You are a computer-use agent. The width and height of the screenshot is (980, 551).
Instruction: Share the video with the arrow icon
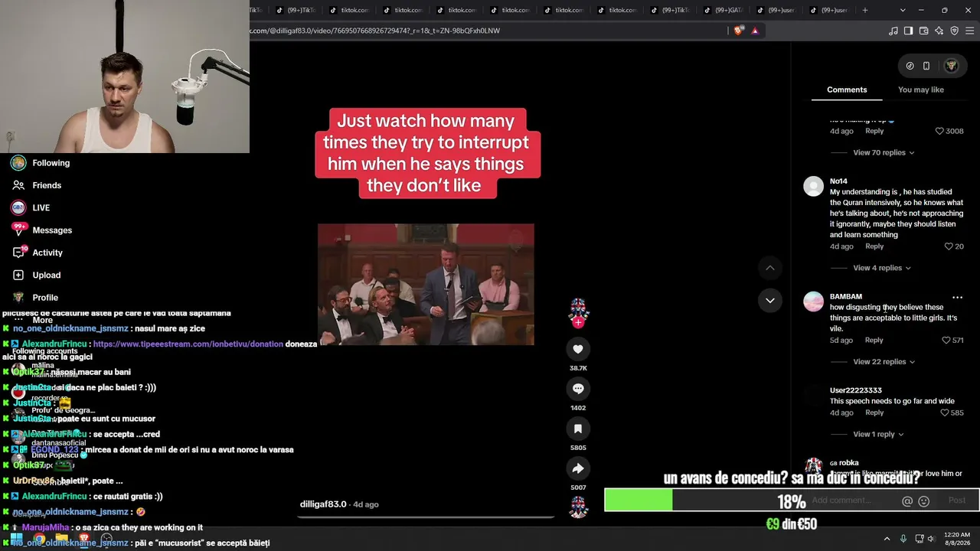click(578, 468)
